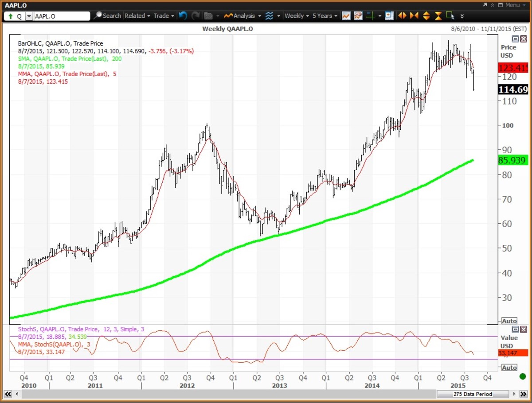Click the horizontal expand arrows icon
Screen dimensions: 532x403
click(402, 16)
